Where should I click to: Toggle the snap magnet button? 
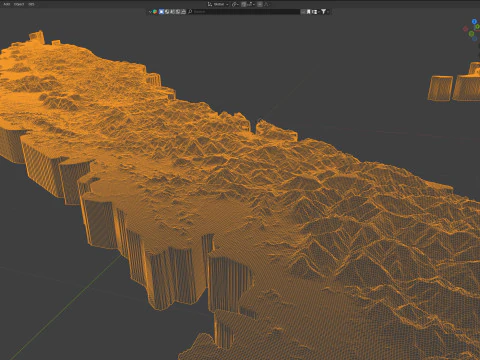click(244, 4)
